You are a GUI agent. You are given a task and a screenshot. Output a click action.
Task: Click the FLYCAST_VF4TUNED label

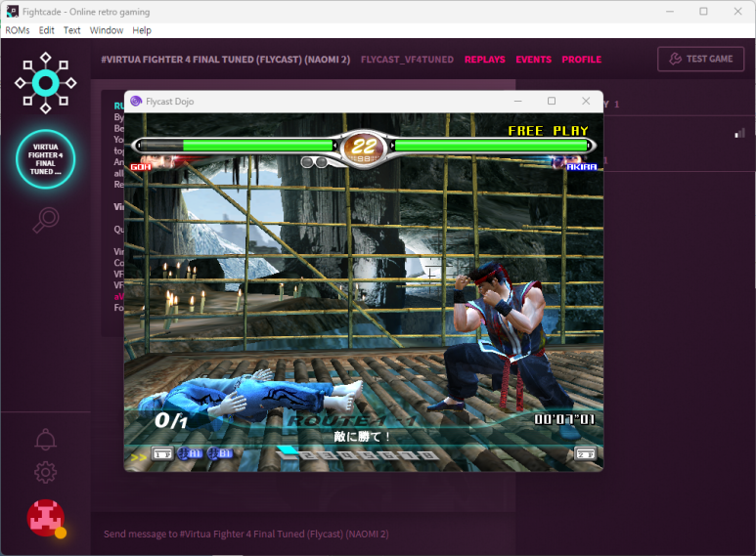click(407, 60)
